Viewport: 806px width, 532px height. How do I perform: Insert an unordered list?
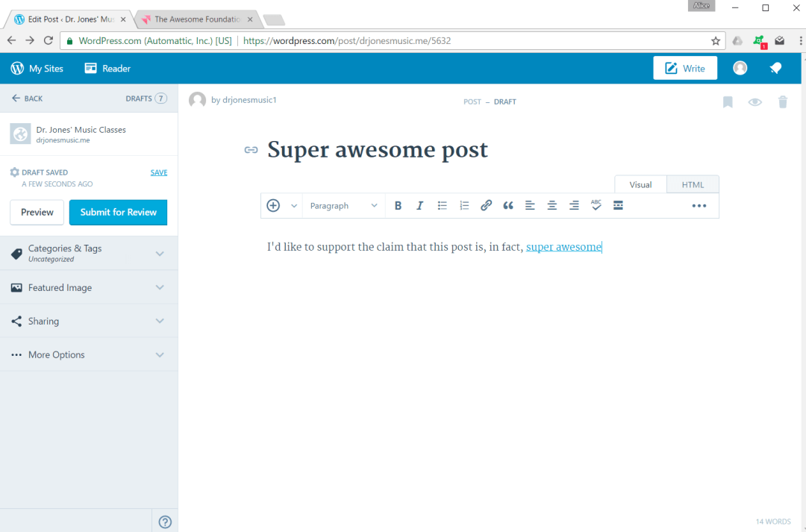[x=442, y=205]
